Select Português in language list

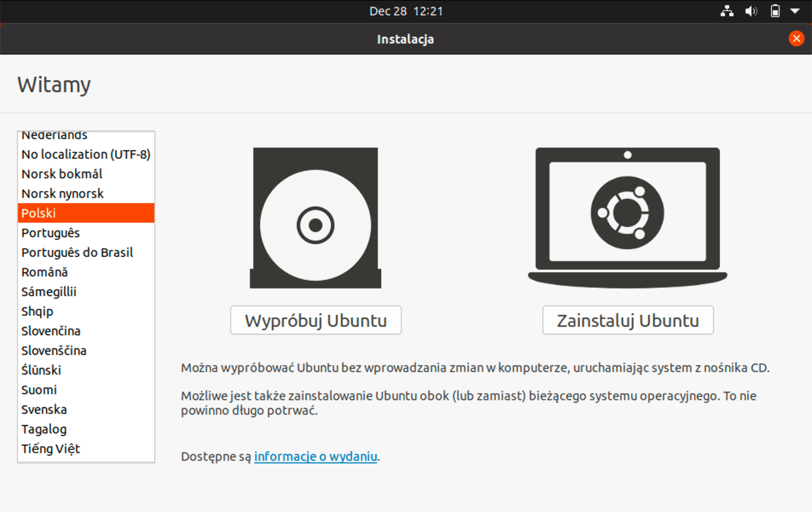[86, 233]
